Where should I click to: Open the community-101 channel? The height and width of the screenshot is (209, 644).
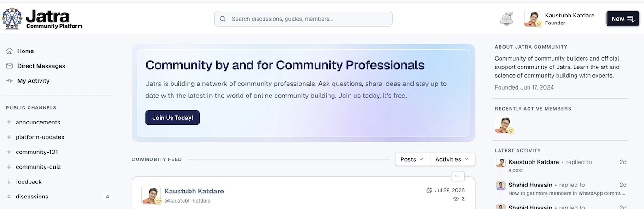coord(37,152)
